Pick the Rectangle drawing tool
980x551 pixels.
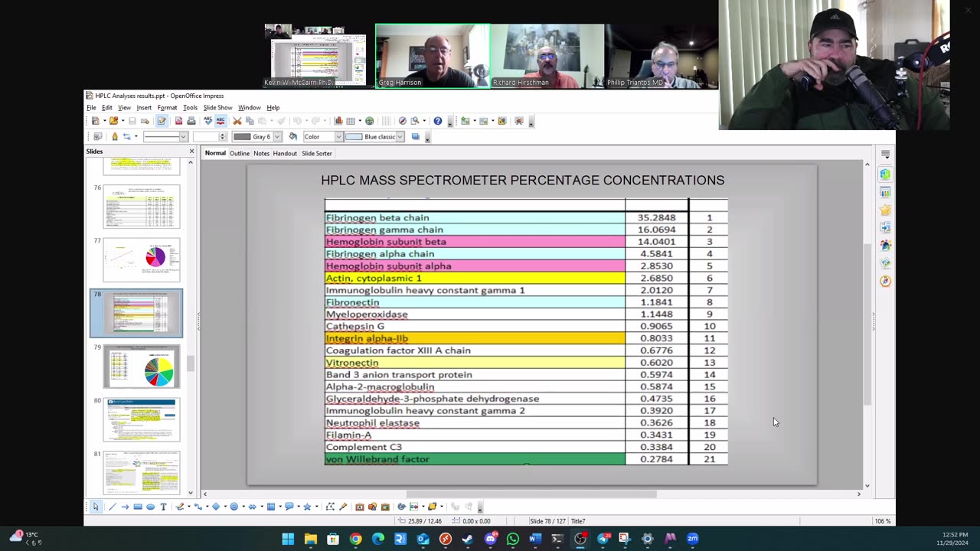pos(138,507)
